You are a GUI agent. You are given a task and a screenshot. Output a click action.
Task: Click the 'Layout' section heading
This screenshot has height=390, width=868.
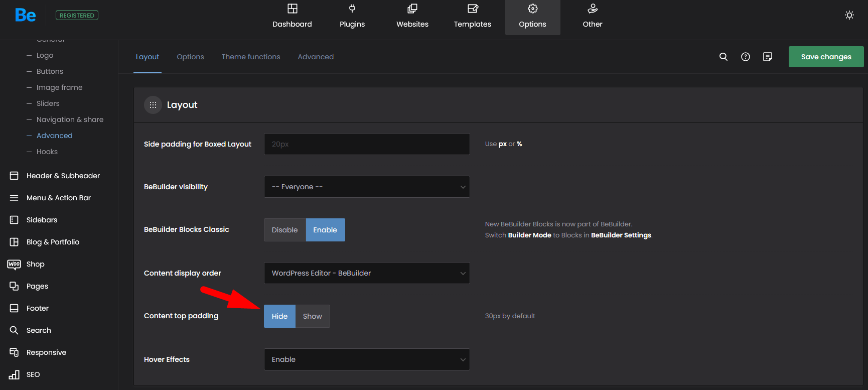coord(182,105)
